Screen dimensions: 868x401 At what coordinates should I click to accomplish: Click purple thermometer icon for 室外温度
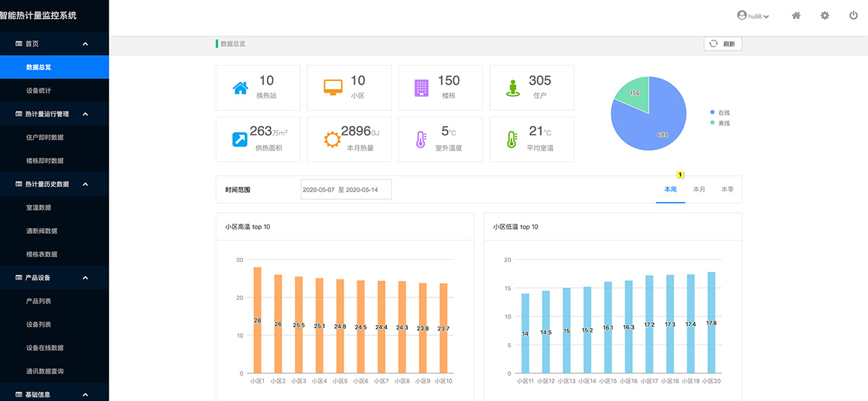(422, 140)
